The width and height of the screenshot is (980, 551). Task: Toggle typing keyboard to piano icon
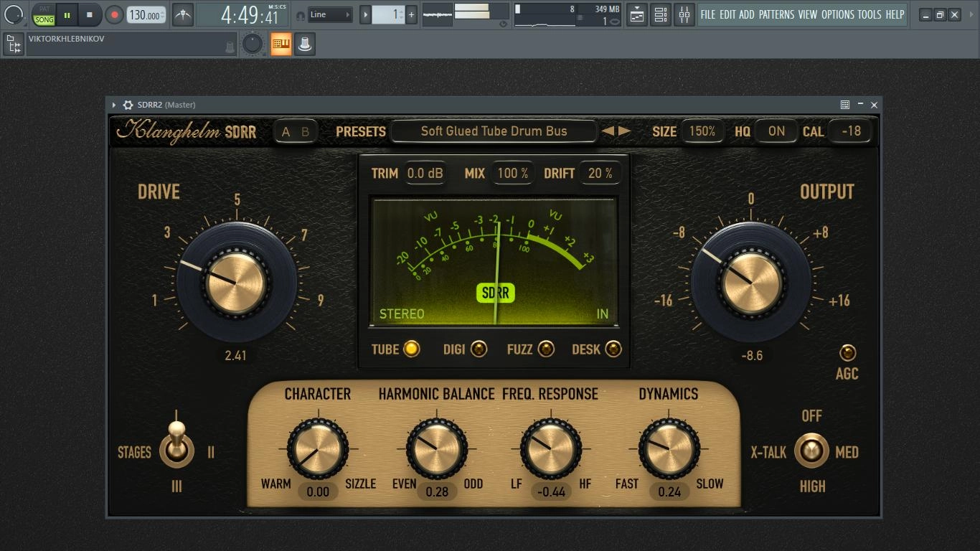point(281,44)
